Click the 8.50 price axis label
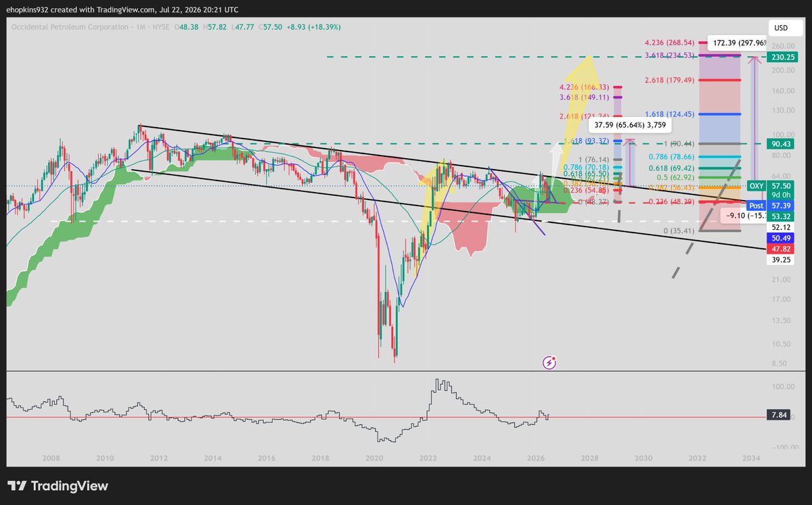812x505 pixels. tap(780, 364)
